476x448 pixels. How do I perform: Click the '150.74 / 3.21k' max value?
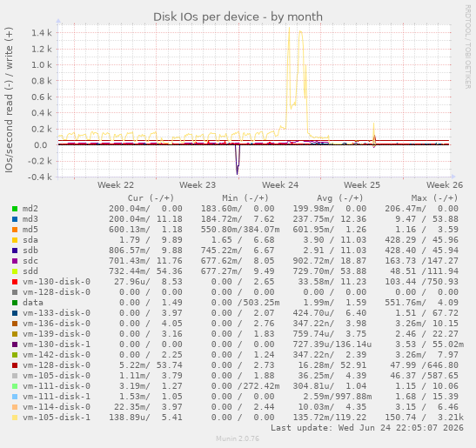point(425,418)
